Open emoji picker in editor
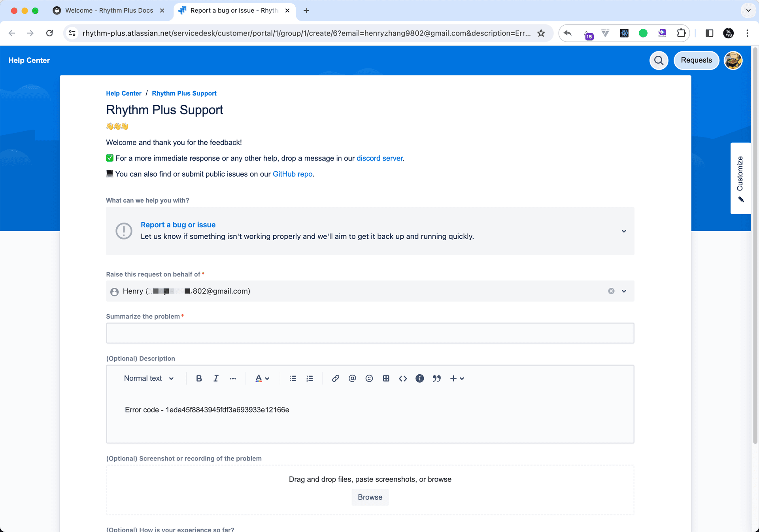 coord(369,379)
